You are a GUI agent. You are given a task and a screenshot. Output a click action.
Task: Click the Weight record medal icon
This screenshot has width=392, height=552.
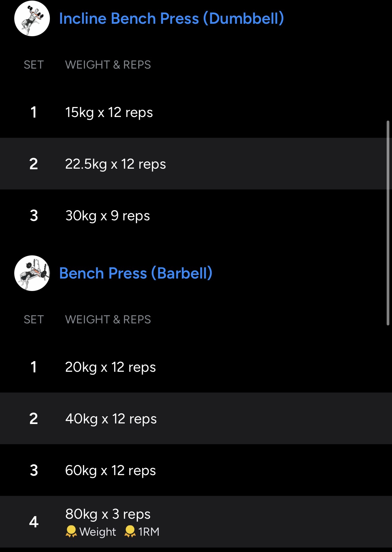71,532
